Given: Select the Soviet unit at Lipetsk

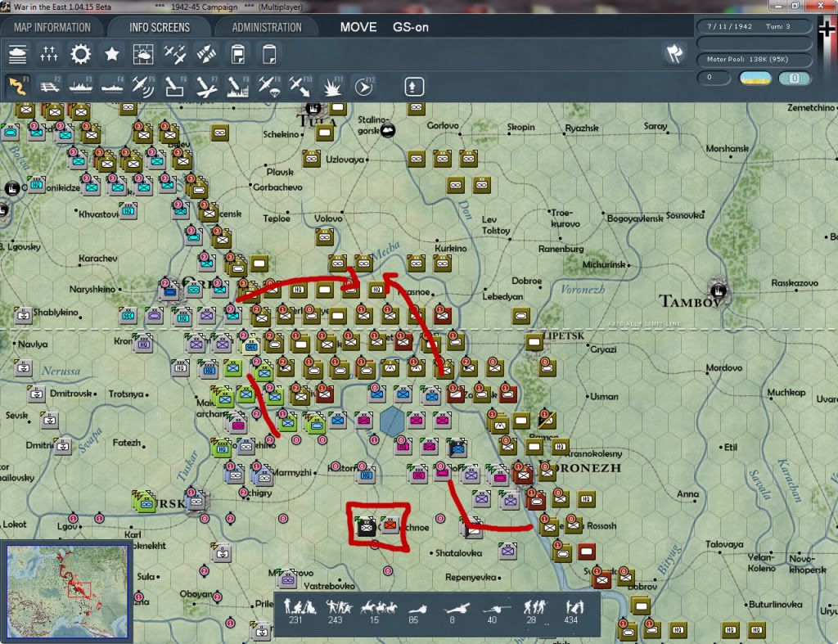Looking at the screenshot, I should click(534, 342).
